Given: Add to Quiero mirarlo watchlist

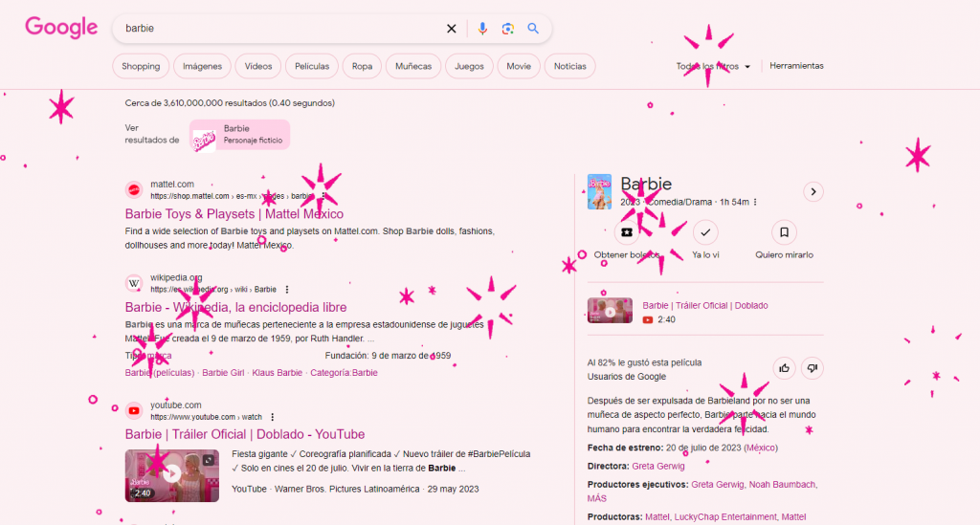Looking at the screenshot, I should point(784,232).
